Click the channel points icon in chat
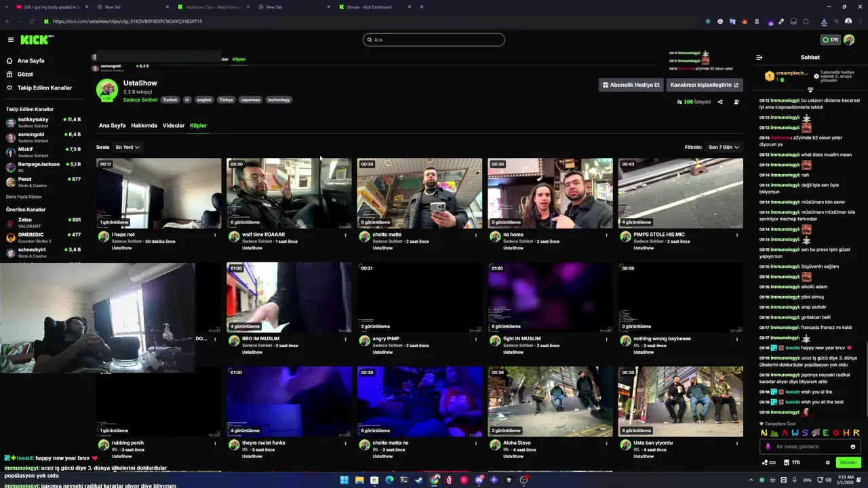868x488 pixels. click(x=769, y=463)
